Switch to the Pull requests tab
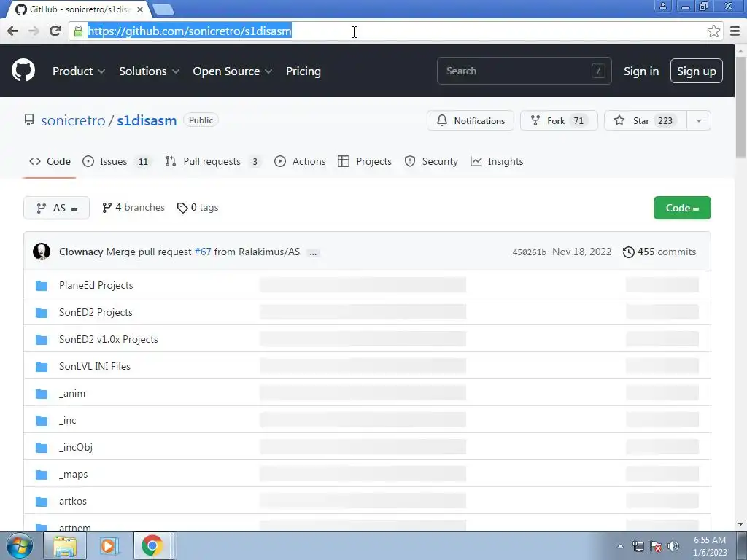Image resolution: width=747 pixels, height=560 pixels. click(214, 161)
